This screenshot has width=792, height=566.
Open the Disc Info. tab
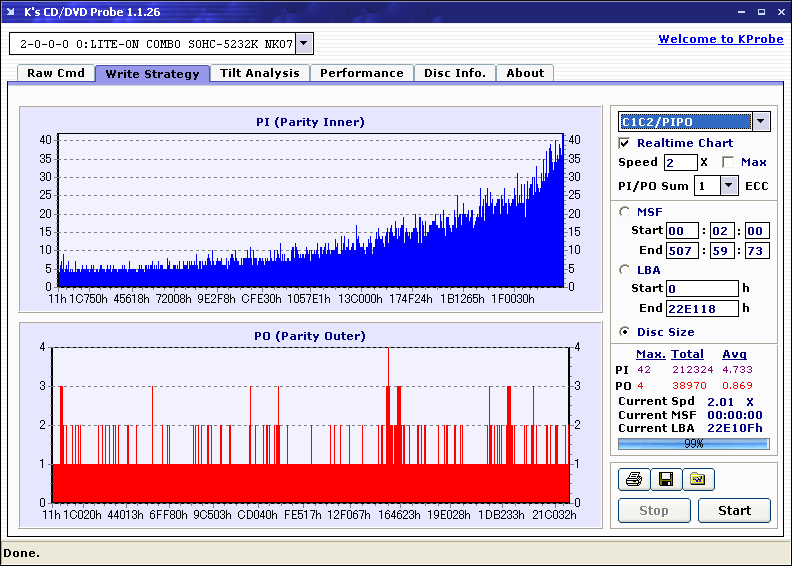coord(454,73)
